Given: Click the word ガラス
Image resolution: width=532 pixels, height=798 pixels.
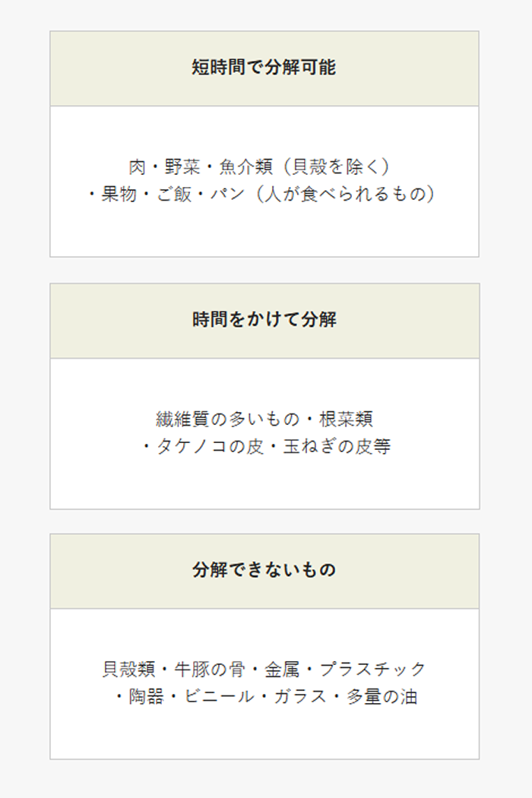Looking at the screenshot, I should pos(300,696).
